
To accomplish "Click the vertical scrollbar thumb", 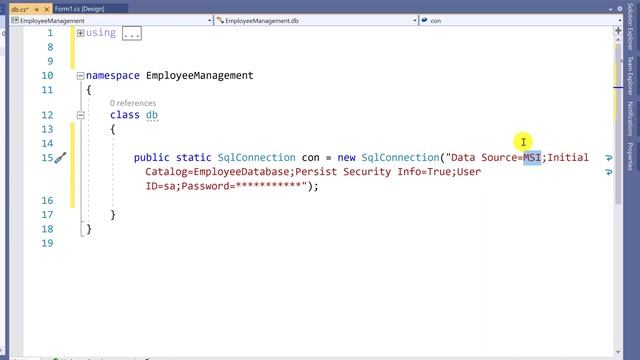I will 618,124.
